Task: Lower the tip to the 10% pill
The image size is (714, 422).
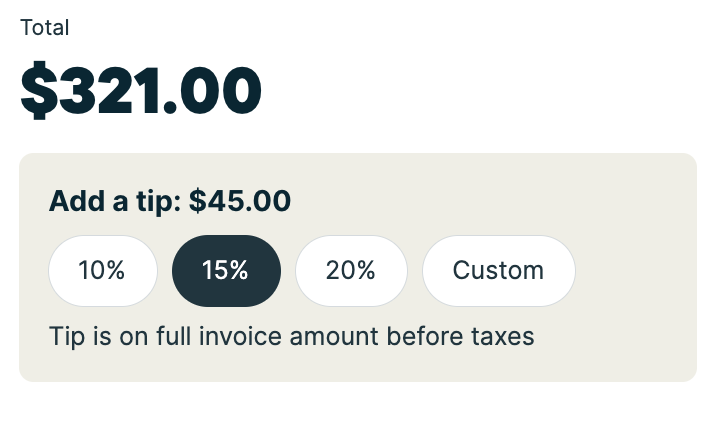Action: [102, 270]
